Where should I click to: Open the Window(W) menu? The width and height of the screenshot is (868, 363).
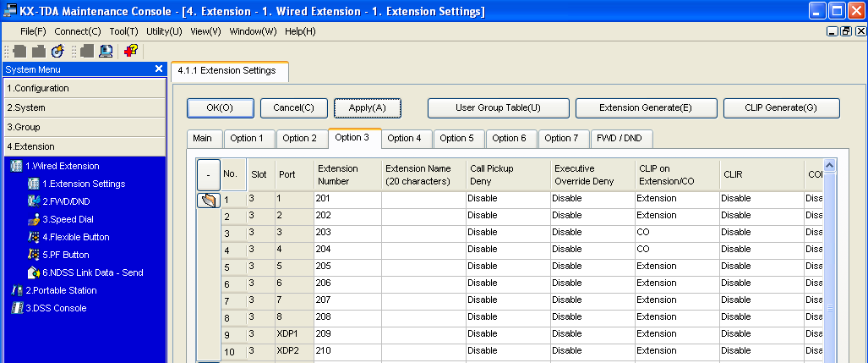(253, 31)
